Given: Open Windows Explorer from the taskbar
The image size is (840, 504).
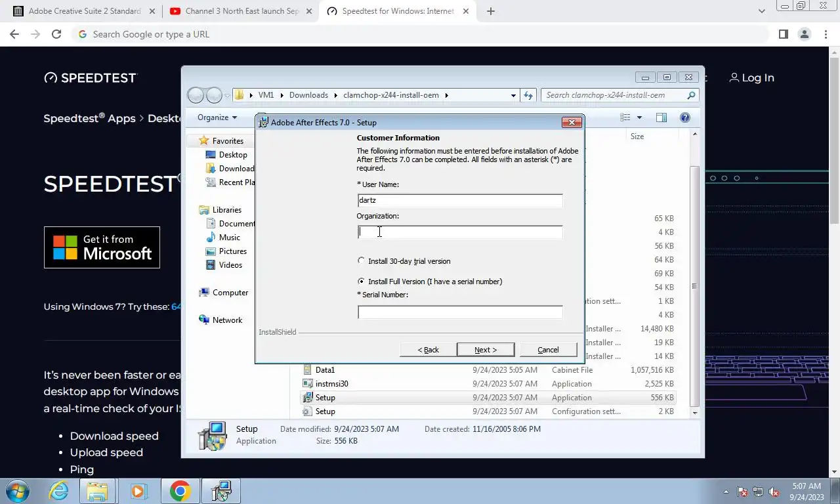Looking at the screenshot, I should (x=97, y=491).
